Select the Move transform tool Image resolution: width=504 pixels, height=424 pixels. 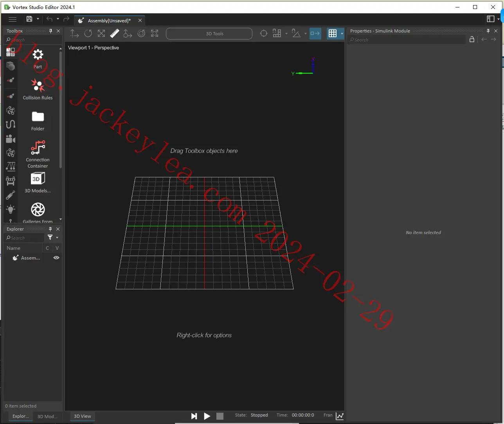pyautogui.click(x=74, y=34)
